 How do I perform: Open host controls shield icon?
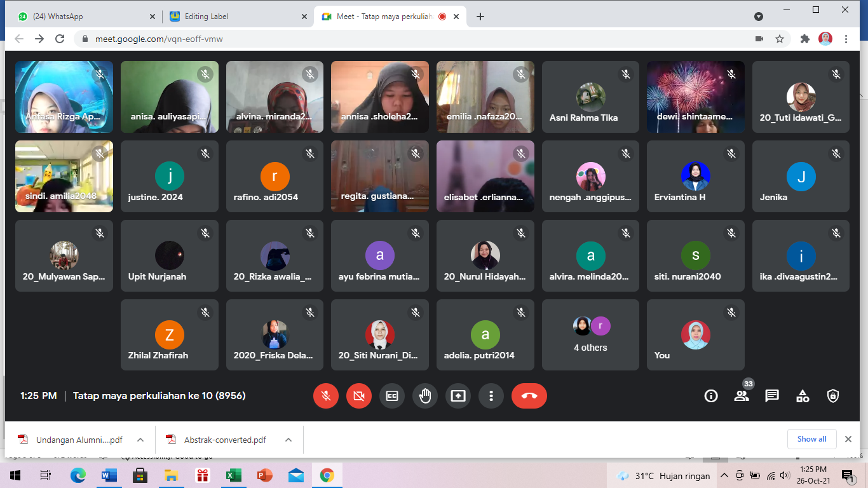[833, 396]
